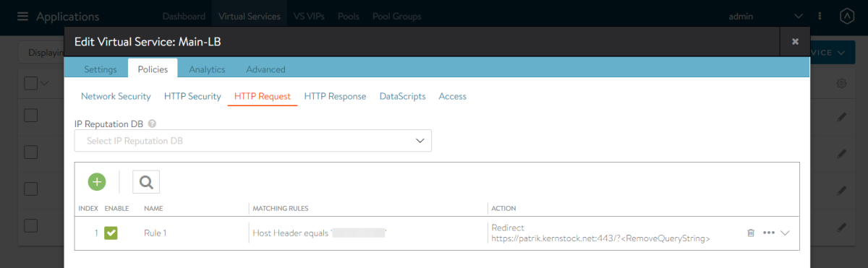Viewport: 868px width, 268px height.
Task: Click the Redirect action URL text
Action: 600,238
